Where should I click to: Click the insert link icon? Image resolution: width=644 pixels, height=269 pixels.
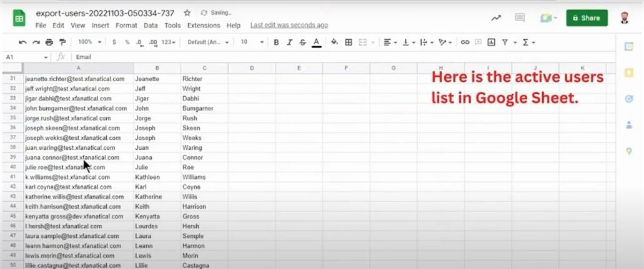click(x=465, y=42)
